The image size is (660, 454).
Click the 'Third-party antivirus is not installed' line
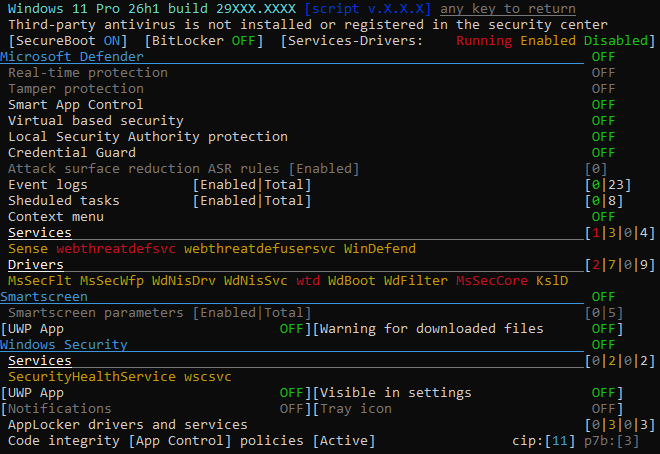[x=308, y=24]
